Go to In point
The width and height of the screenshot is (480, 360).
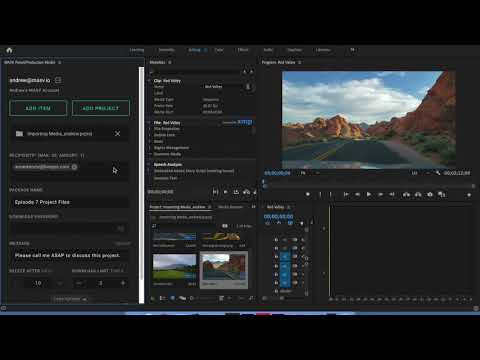coord(346,194)
